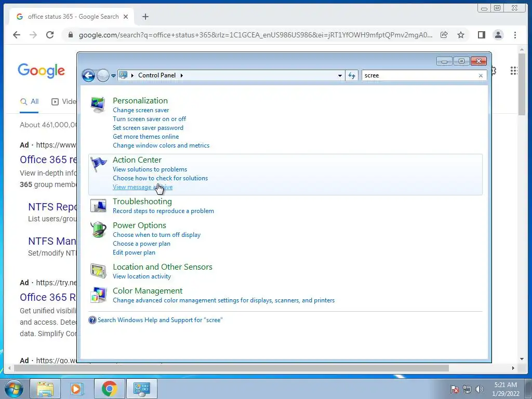This screenshot has height=399, width=532.
Task: Refresh the Control Panel address bar
Action: [352, 75]
